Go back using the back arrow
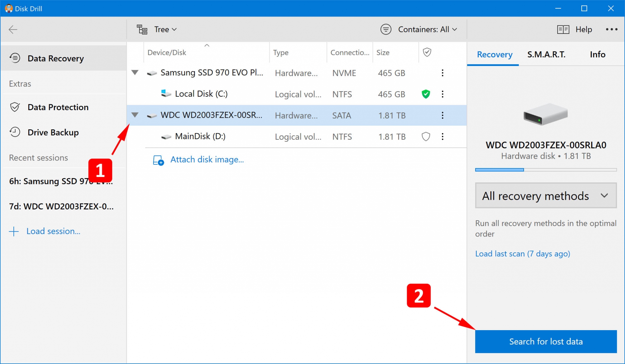 pos(13,30)
